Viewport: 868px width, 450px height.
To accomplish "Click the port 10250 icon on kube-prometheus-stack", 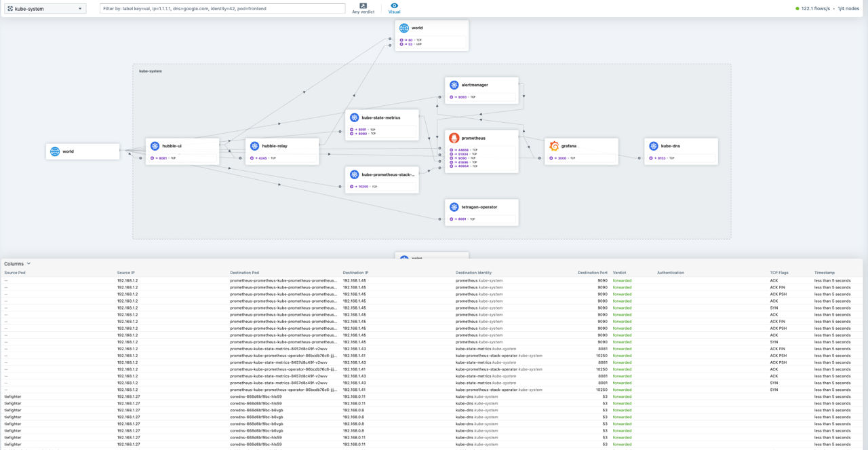I will click(353, 187).
